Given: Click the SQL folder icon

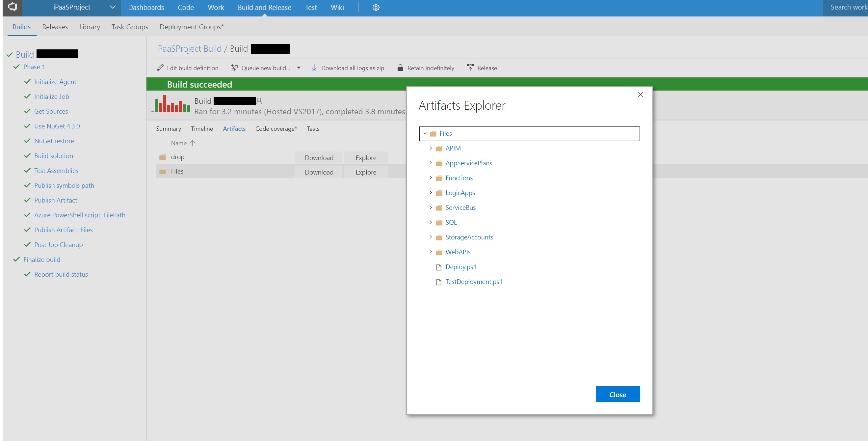Looking at the screenshot, I should tap(439, 223).
